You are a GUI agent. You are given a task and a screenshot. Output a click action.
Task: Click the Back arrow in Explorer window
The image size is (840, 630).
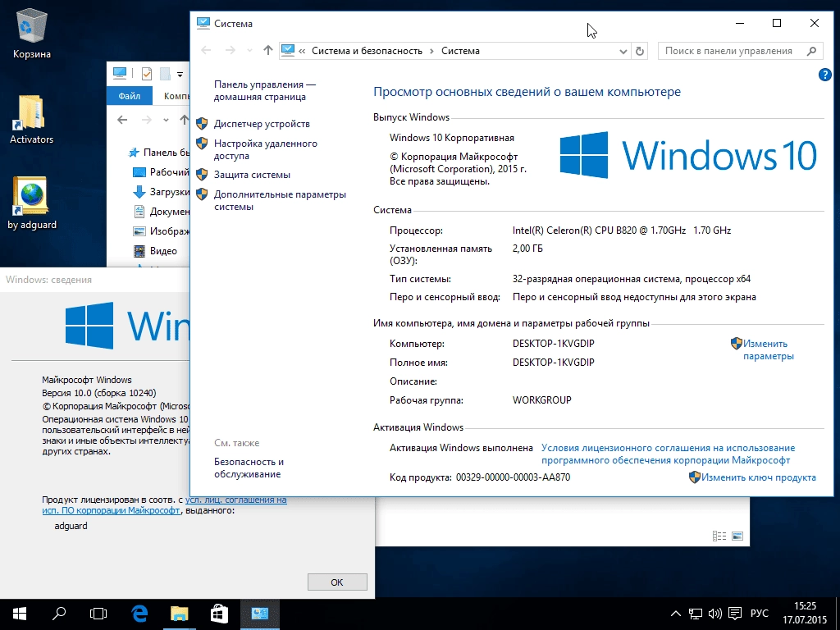coord(122,120)
